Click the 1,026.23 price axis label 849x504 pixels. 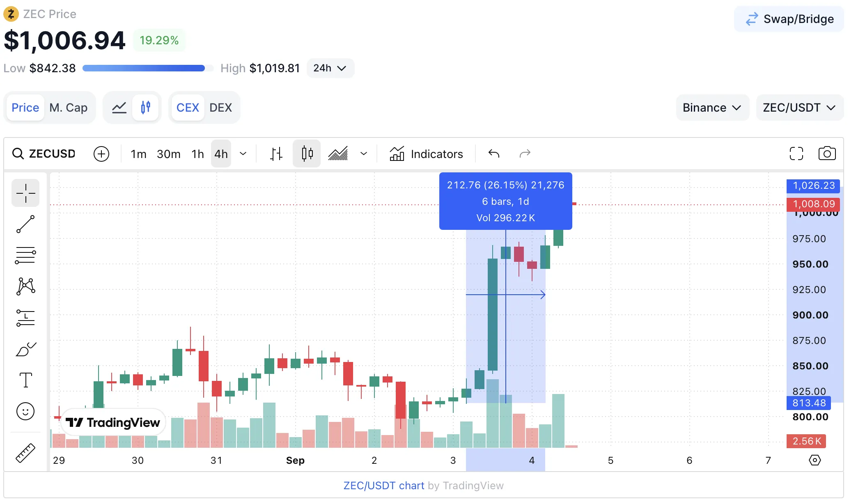coord(813,186)
